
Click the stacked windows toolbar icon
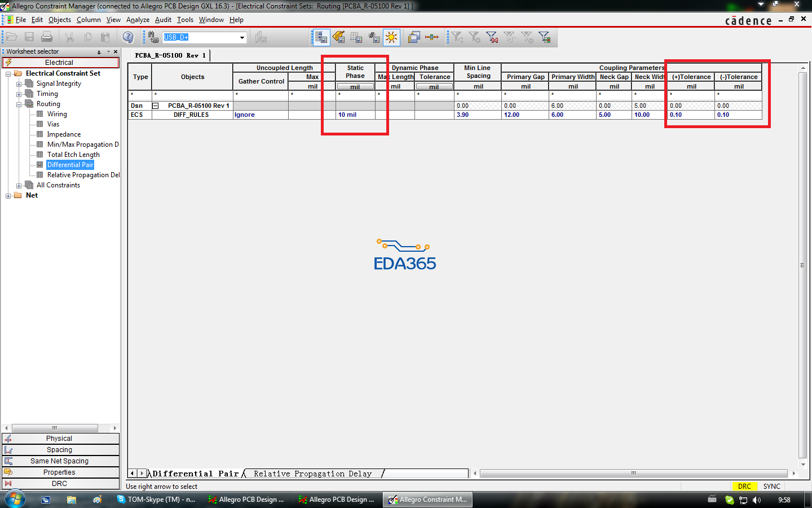[x=414, y=37]
